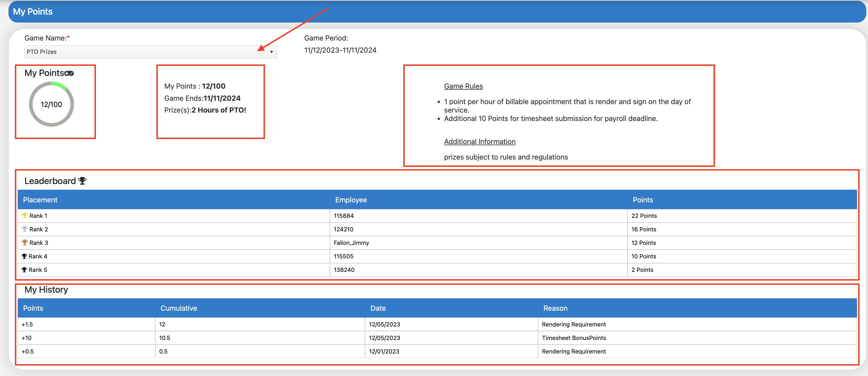868x376 pixels.
Task: Click the 12/100 circular progress ring
Action: point(51,104)
